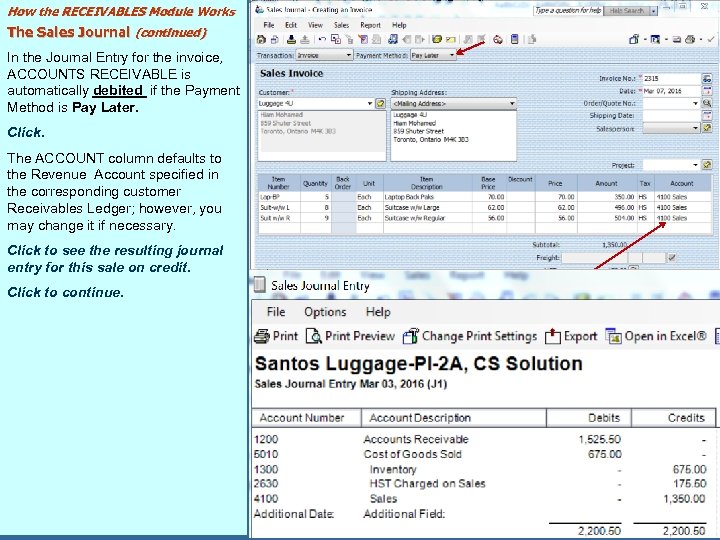This screenshot has height=540, width=720.
Task: Click the Lap-BP item number cell
Action: click(279, 197)
